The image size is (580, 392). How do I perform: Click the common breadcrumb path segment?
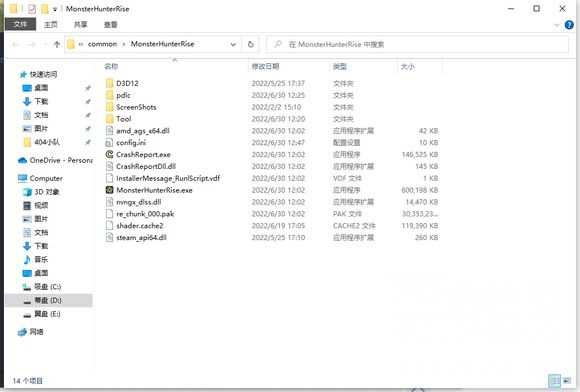click(102, 44)
